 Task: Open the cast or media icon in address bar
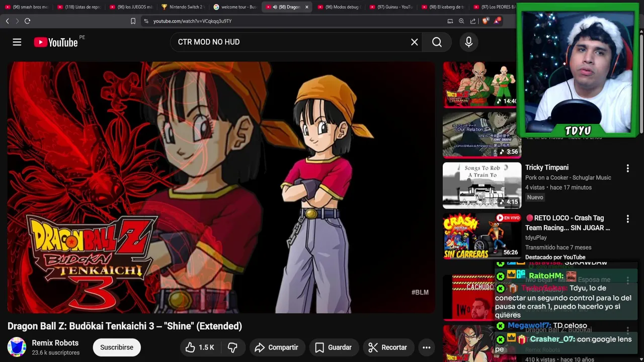(x=450, y=21)
